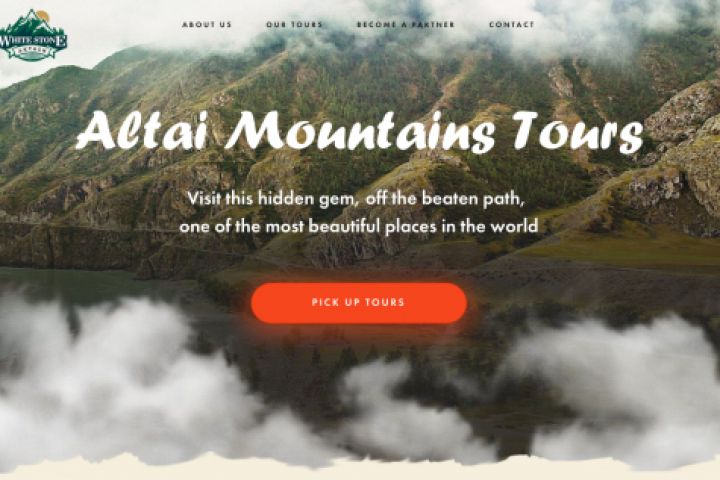The height and width of the screenshot is (480, 720).
Task: Click the cream torn-paper edge below the hero
Action: [360, 469]
